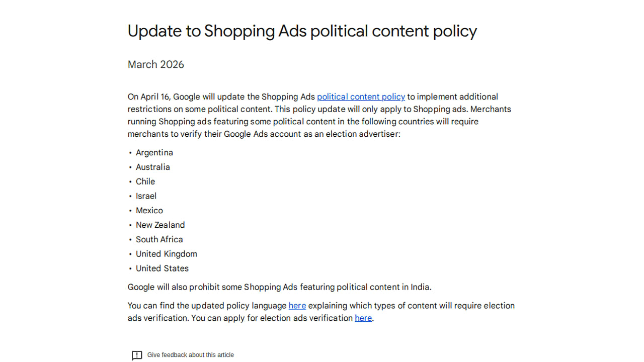Click the sentence about India prohibition
The height and width of the screenshot is (362, 644).
click(279, 287)
